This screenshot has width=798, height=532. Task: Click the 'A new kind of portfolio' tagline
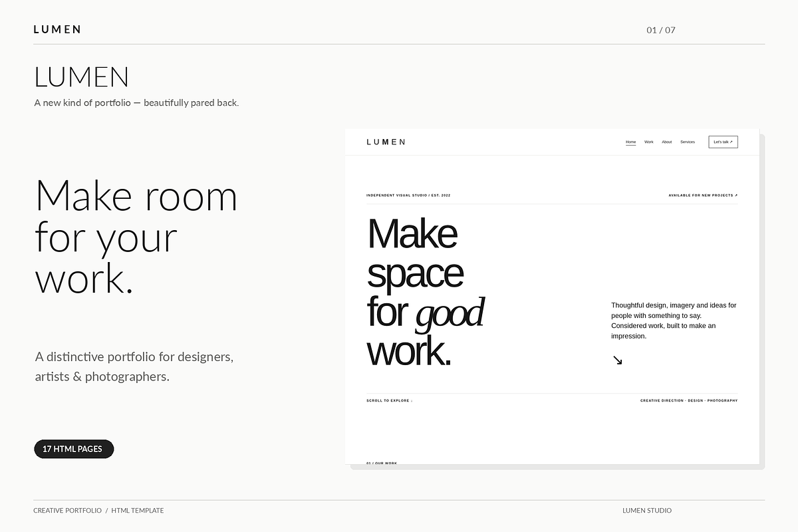[136, 102]
